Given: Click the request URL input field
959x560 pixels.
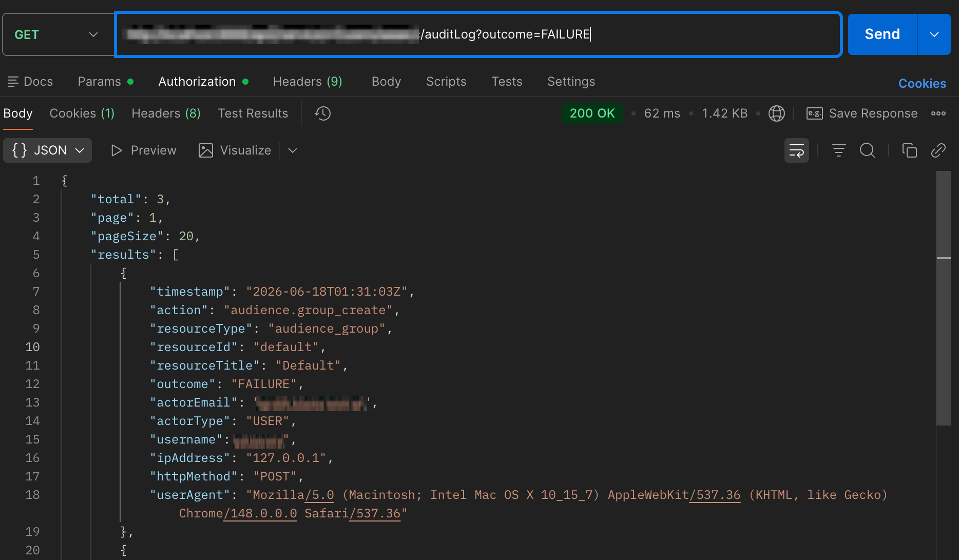Looking at the screenshot, I should tap(478, 34).
